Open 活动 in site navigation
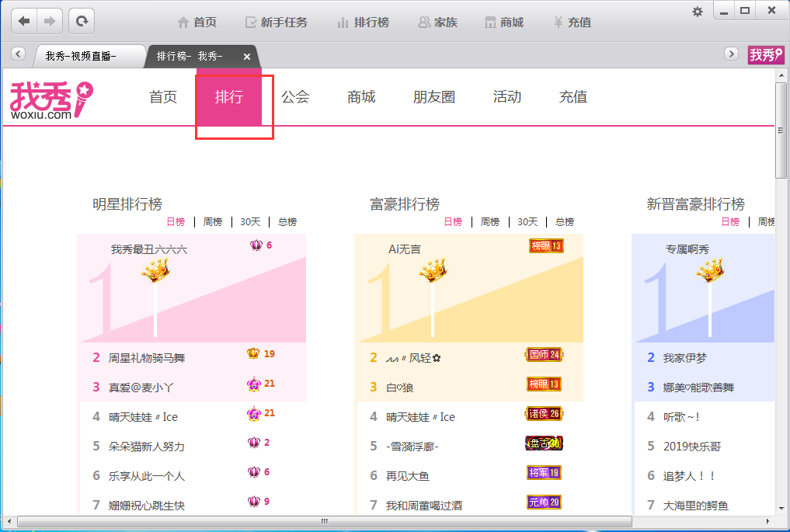790x532 pixels. coord(506,97)
